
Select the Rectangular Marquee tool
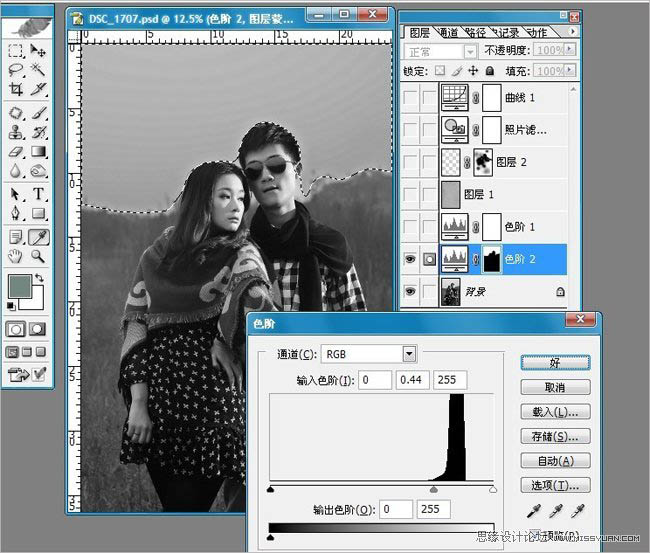click(x=16, y=51)
